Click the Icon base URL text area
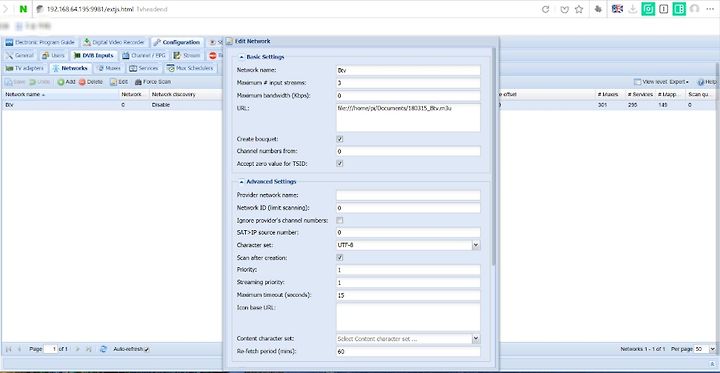 408,317
